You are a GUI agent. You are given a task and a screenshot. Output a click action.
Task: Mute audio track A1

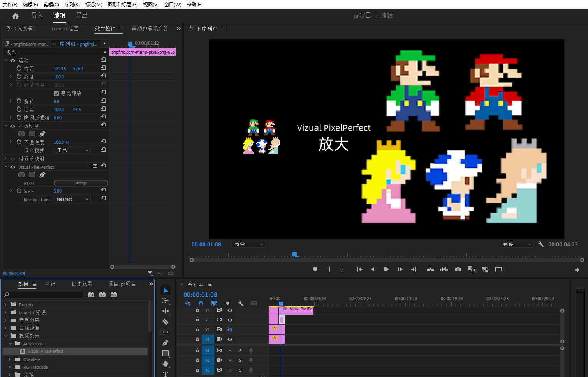click(x=230, y=350)
